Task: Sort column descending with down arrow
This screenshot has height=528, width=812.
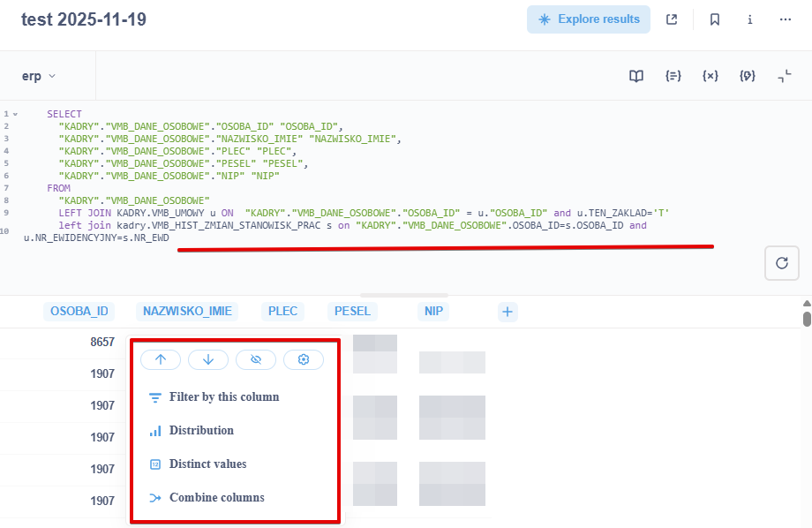Action: tap(208, 359)
